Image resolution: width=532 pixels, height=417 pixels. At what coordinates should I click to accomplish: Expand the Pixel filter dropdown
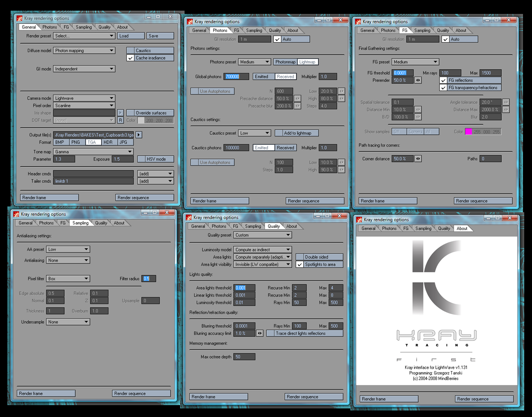point(68,279)
